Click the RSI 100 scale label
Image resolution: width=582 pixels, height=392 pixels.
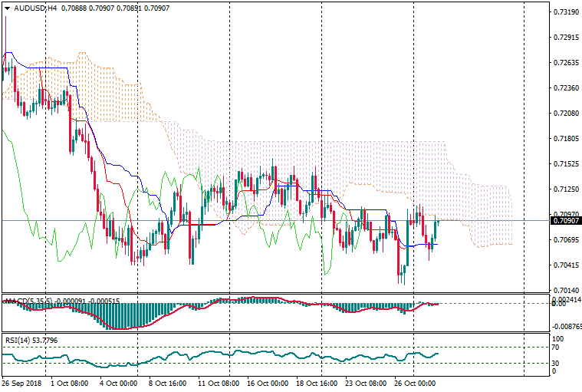click(558, 338)
